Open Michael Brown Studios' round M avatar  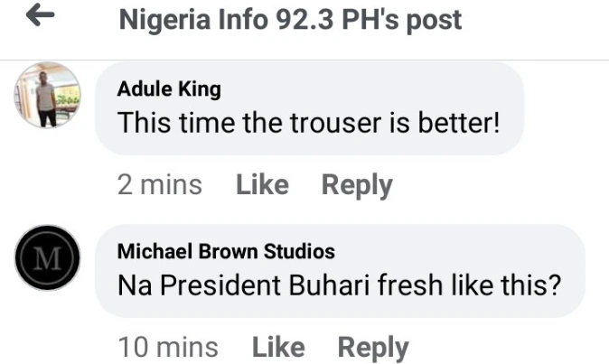tap(48, 257)
